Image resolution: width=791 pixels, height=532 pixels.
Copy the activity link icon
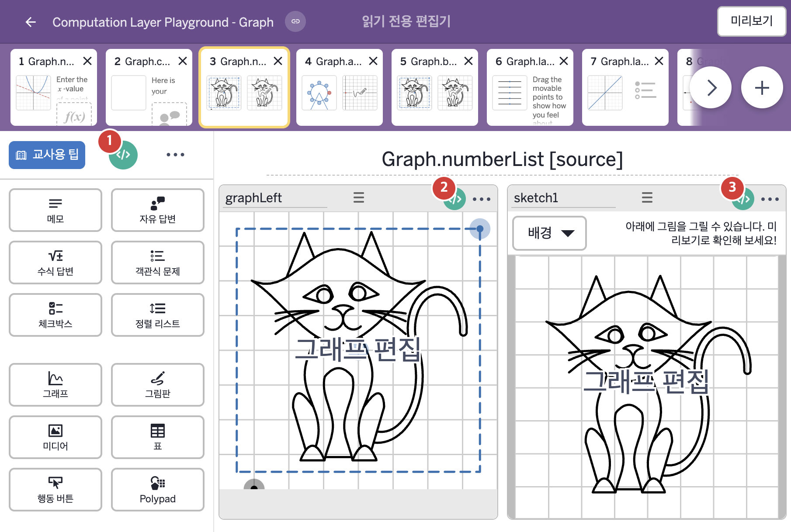tap(295, 21)
